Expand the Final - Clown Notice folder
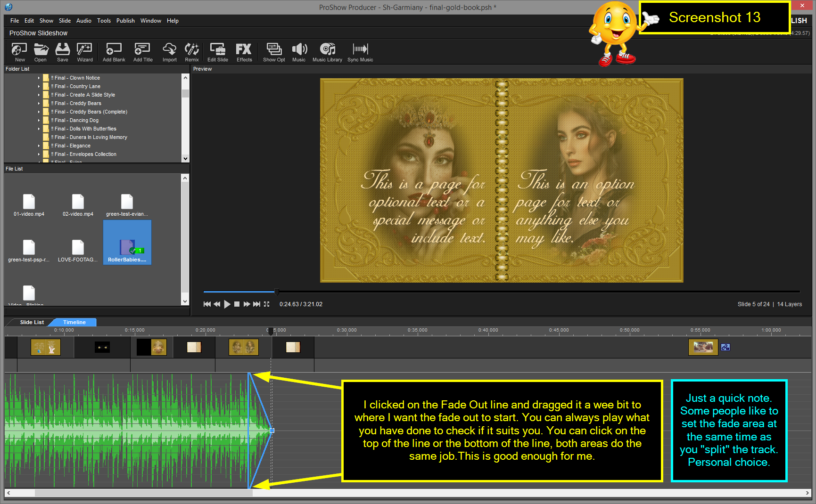 tap(39, 78)
